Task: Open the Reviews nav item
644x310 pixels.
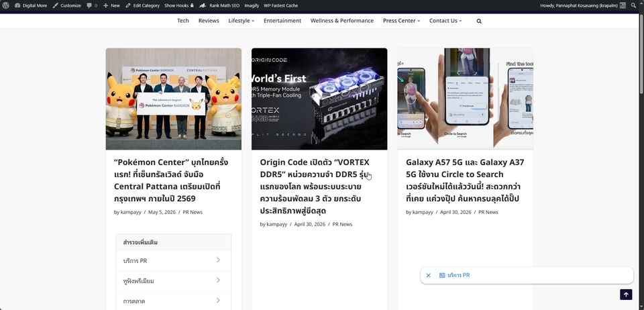Action: tap(209, 21)
